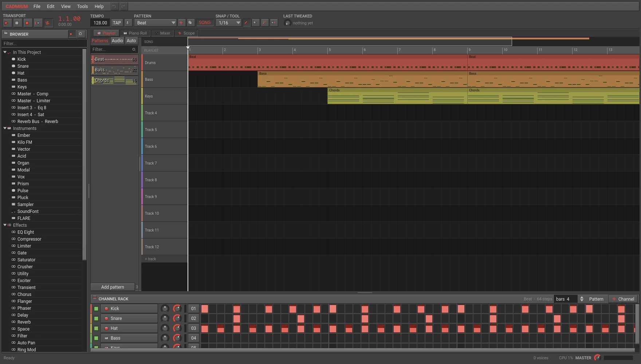Select the pointer select tool
641x364 pixels.
click(x=255, y=23)
